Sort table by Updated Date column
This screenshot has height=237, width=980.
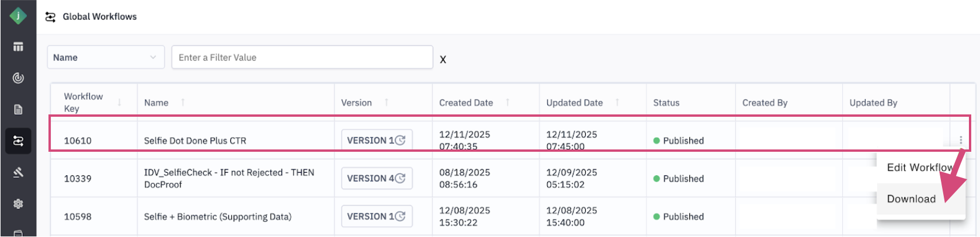[x=617, y=102]
